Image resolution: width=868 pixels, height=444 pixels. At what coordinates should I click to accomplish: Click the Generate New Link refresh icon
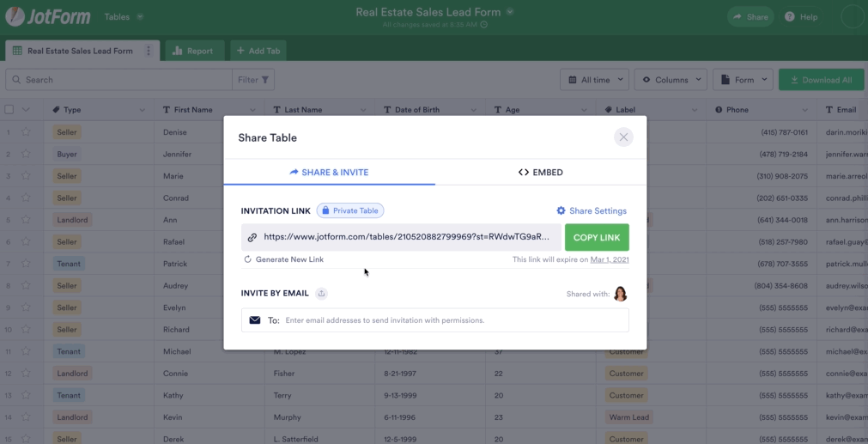[x=248, y=259]
